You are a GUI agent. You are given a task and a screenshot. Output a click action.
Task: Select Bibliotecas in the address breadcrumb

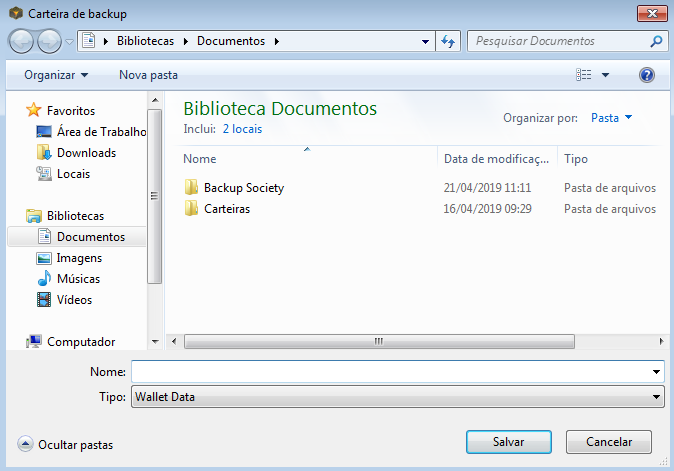145,41
